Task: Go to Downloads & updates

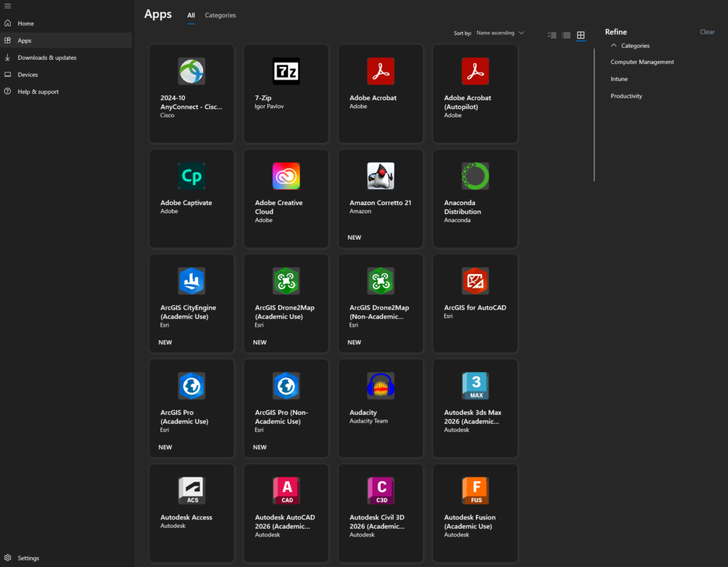Action: tap(47, 58)
